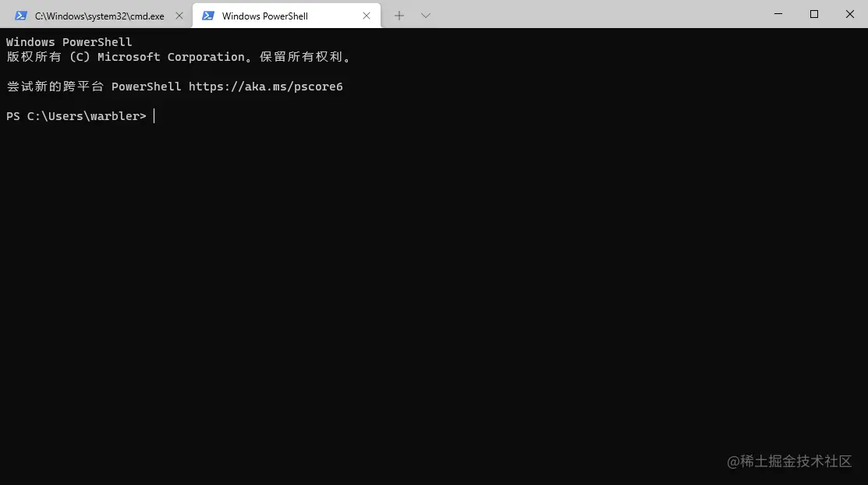Image resolution: width=868 pixels, height=485 pixels.
Task: Click the https://aka.ms/pscore6 URL
Action: (266, 87)
